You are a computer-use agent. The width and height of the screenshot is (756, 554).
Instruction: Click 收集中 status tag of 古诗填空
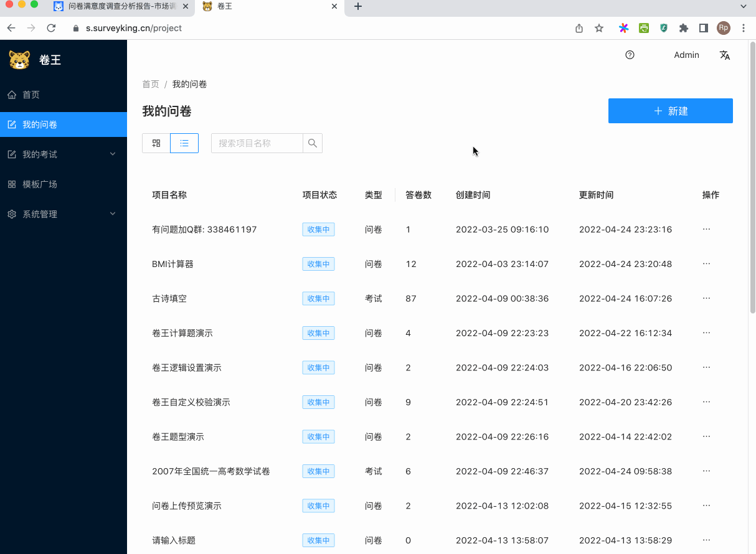318,299
